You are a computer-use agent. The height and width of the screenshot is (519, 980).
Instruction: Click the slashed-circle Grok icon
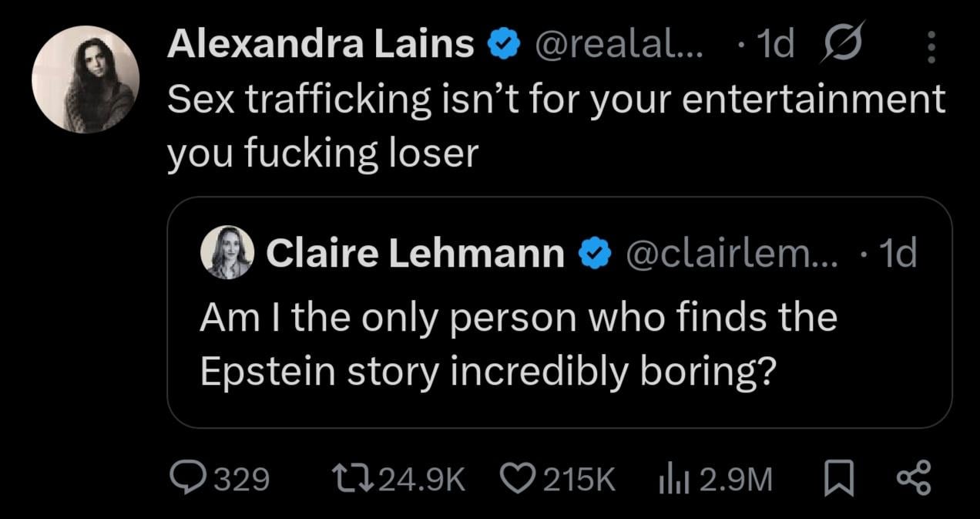[x=841, y=47]
